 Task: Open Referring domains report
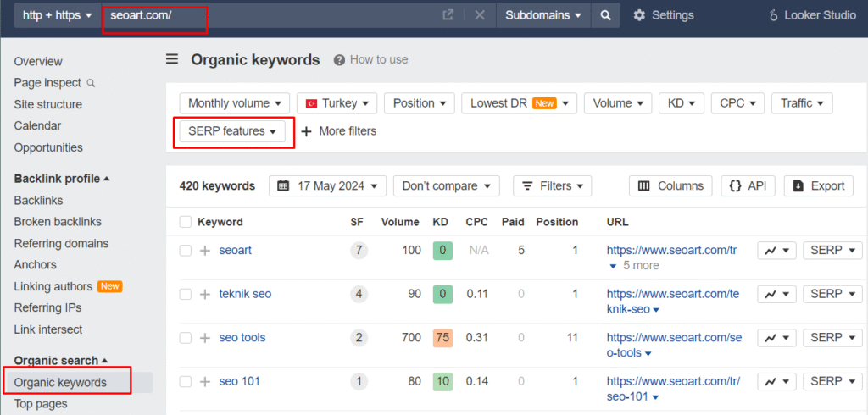point(61,243)
